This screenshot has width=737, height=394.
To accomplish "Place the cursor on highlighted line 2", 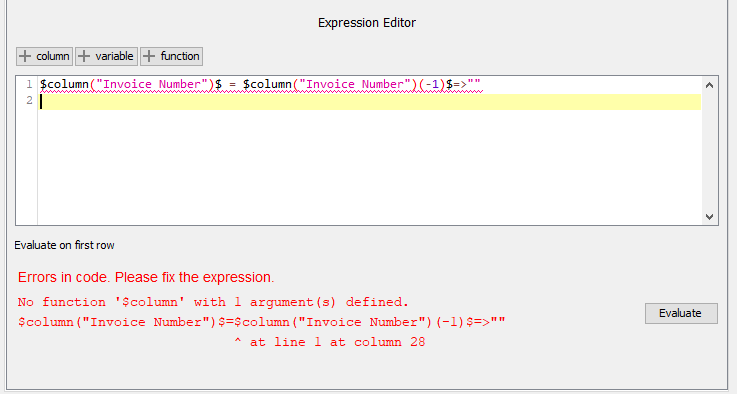I will (370, 102).
